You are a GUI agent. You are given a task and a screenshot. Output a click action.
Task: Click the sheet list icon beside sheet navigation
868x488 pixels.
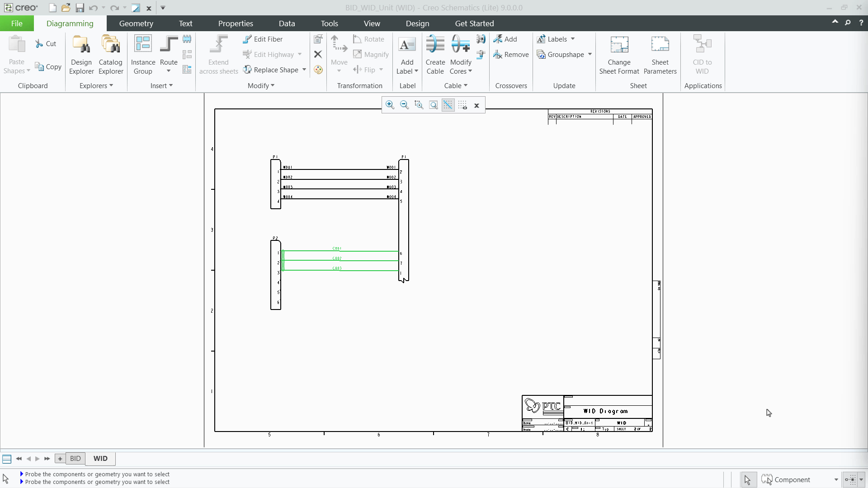tap(7, 459)
